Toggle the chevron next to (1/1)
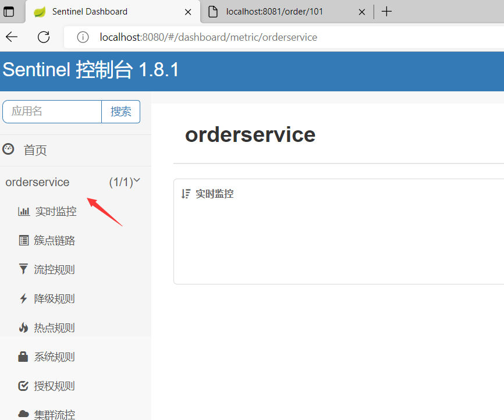Viewport: 504px width, 420px height. (x=137, y=180)
